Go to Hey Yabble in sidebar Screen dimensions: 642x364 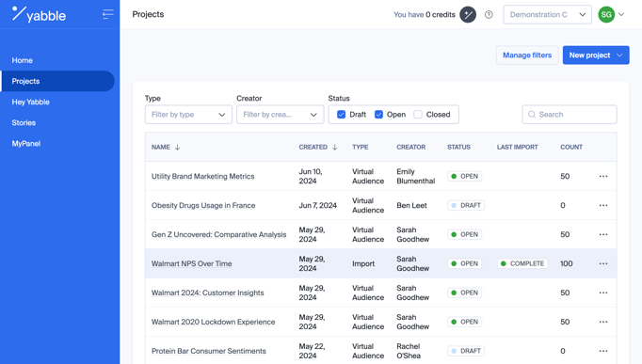coord(31,102)
